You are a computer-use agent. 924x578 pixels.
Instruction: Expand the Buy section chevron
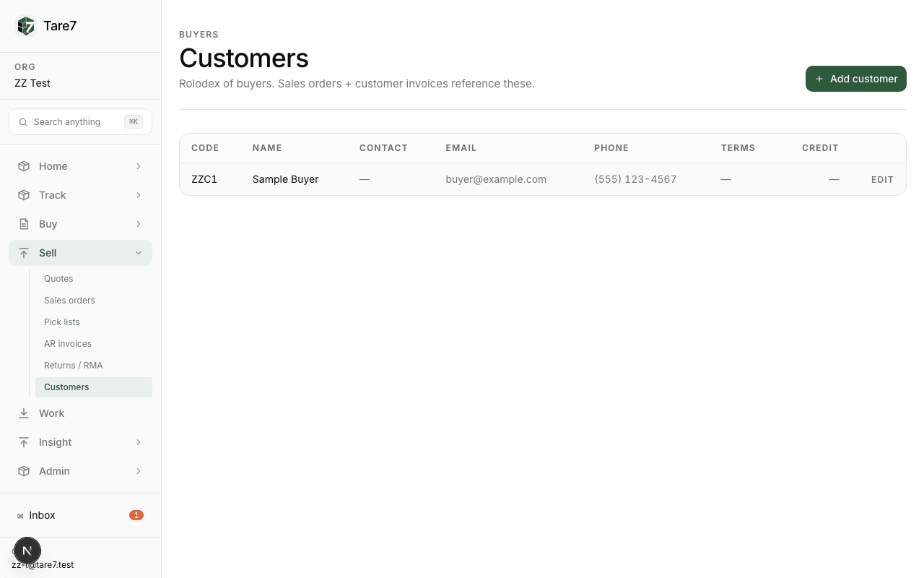tap(139, 224)
